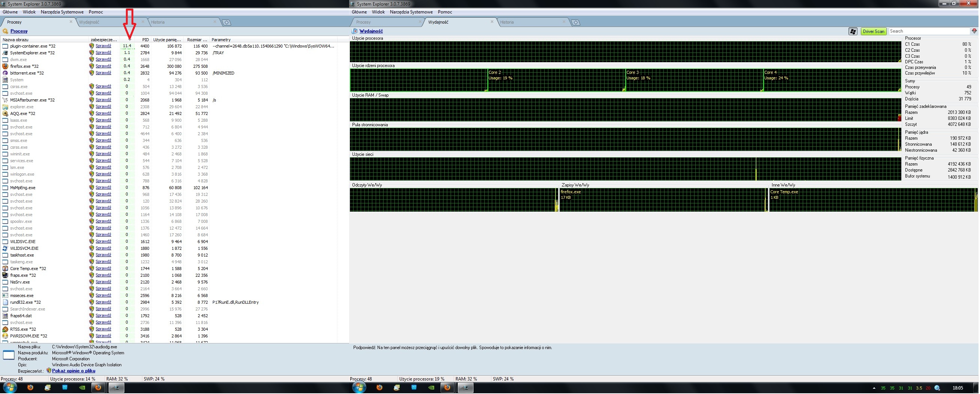Image resolution: width=980 pixels, height=394 pixels.
Task: Click security shield icon for MsMpEng.exe
Action: click(x=91, y=188)
